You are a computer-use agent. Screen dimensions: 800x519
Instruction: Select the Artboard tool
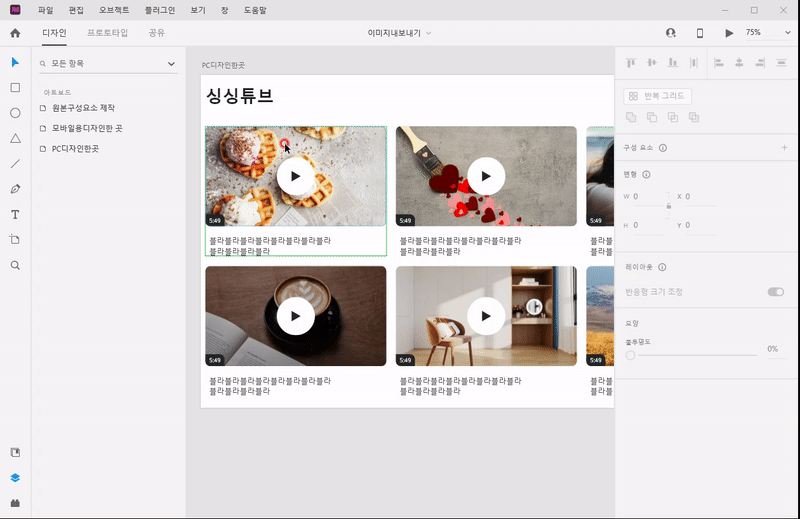click(15, 239)
